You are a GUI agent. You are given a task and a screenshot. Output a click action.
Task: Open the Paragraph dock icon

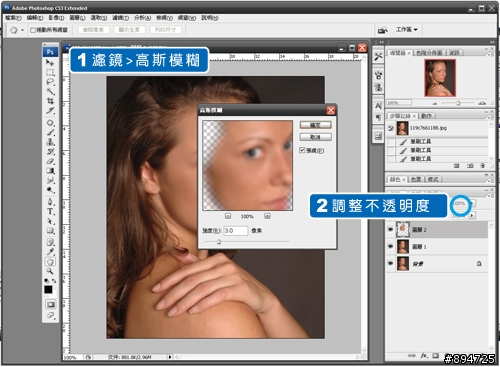378,118
